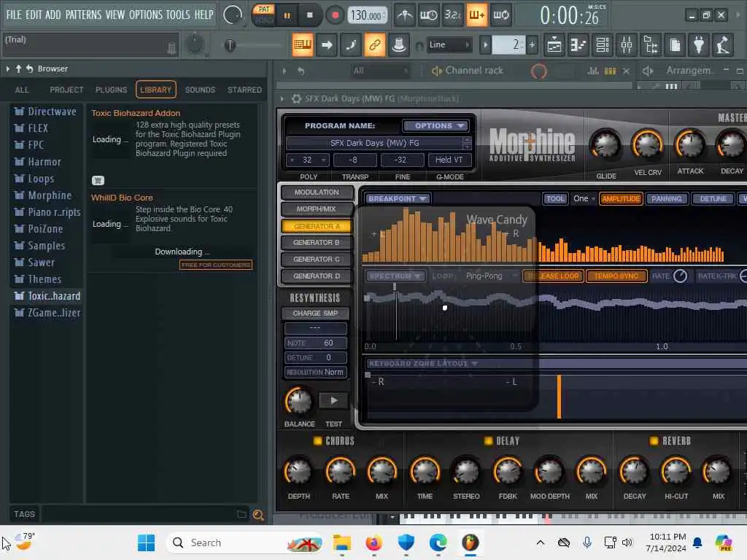Toggle the multilink to controllers icon

[x=375, y=45]
